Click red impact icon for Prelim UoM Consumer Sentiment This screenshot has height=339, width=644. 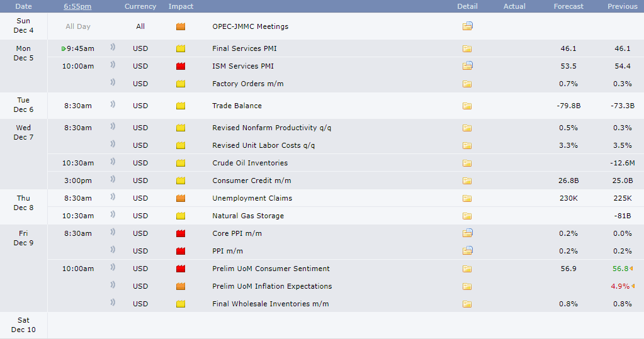point(181,269)
